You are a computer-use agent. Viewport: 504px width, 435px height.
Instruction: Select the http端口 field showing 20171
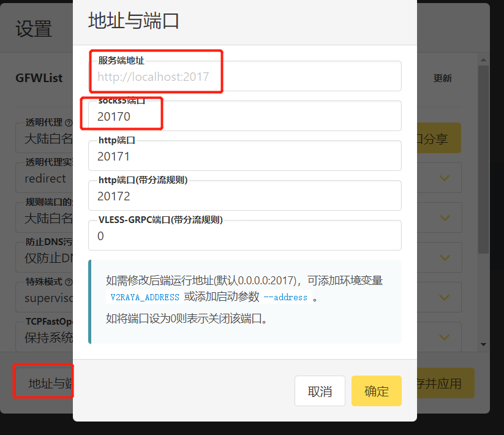(245, 156)
